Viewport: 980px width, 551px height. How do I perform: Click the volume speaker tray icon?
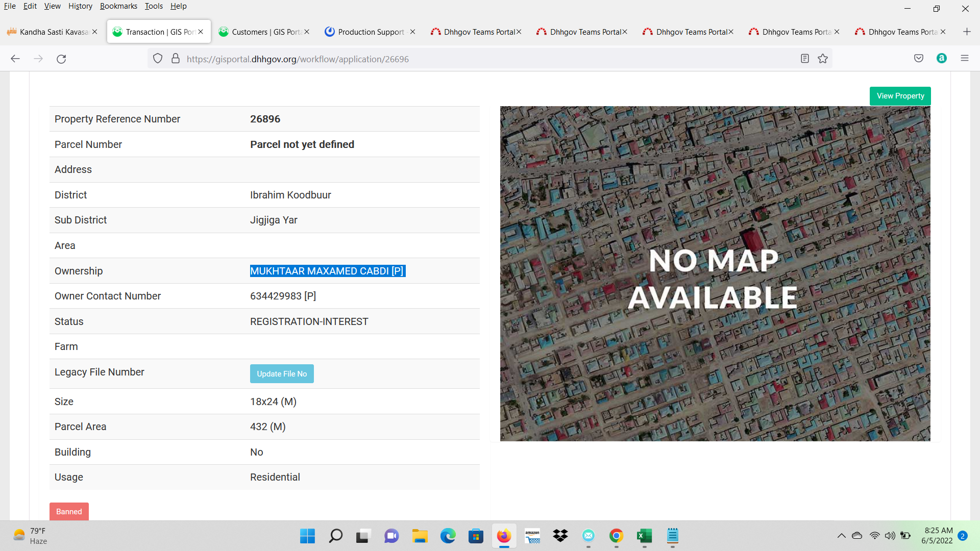click(x=890, y=536)
